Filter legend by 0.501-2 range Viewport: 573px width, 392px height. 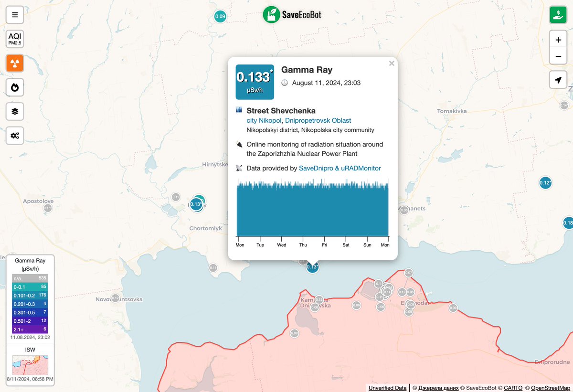coord(30,321)
